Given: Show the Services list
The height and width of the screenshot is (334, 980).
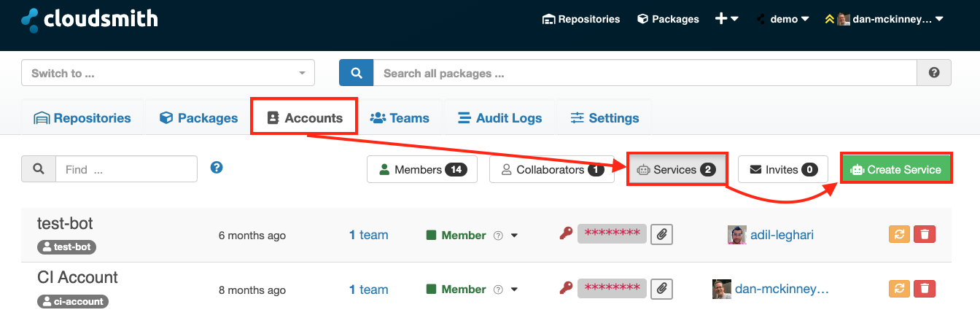Looking at the screenshot, I should [676, 169].
